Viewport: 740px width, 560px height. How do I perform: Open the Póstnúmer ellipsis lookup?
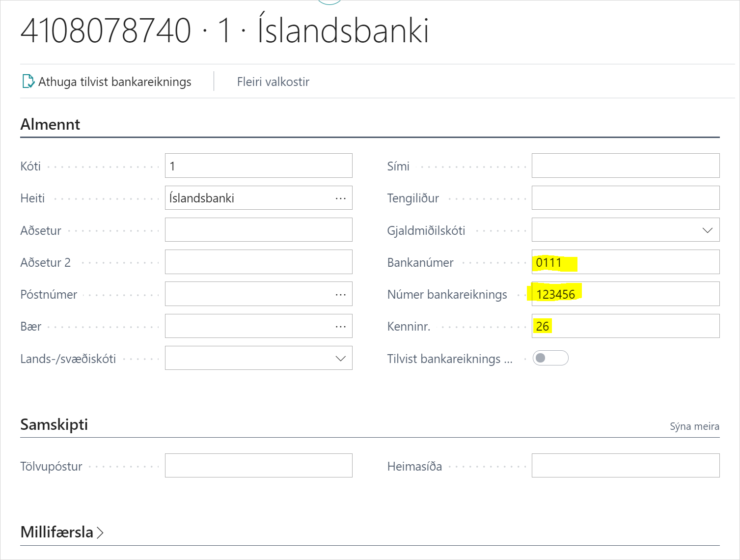[341, 295]
